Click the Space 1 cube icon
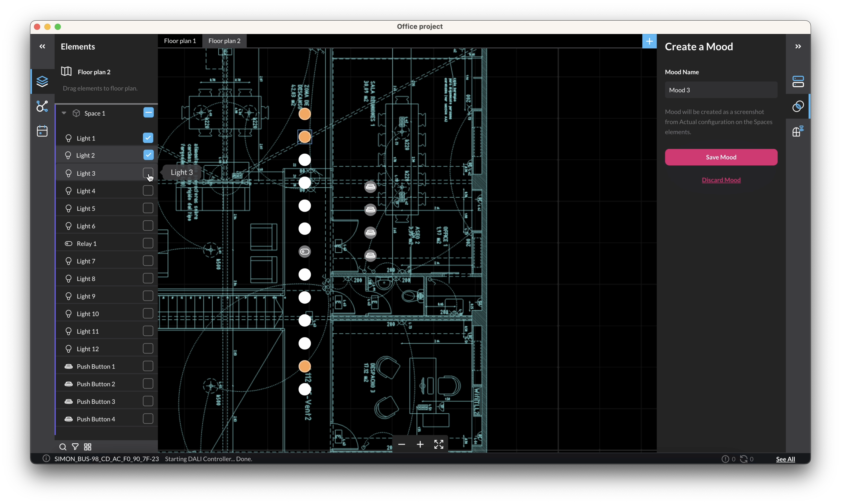 76,113
